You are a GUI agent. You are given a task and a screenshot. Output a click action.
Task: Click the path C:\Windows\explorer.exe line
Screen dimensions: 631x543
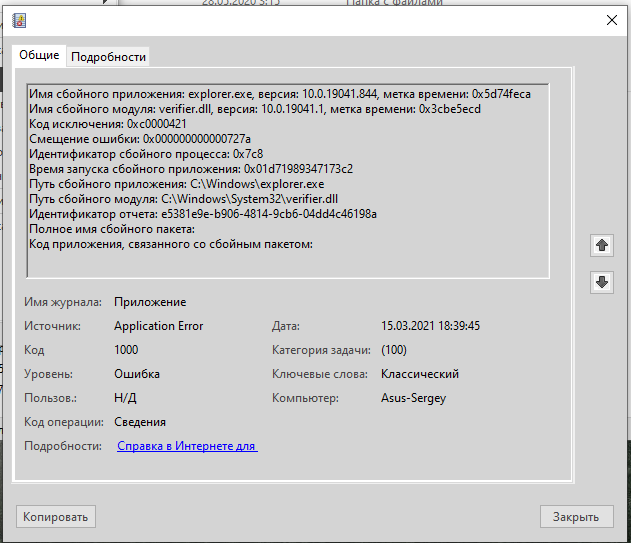pos(177,184)
